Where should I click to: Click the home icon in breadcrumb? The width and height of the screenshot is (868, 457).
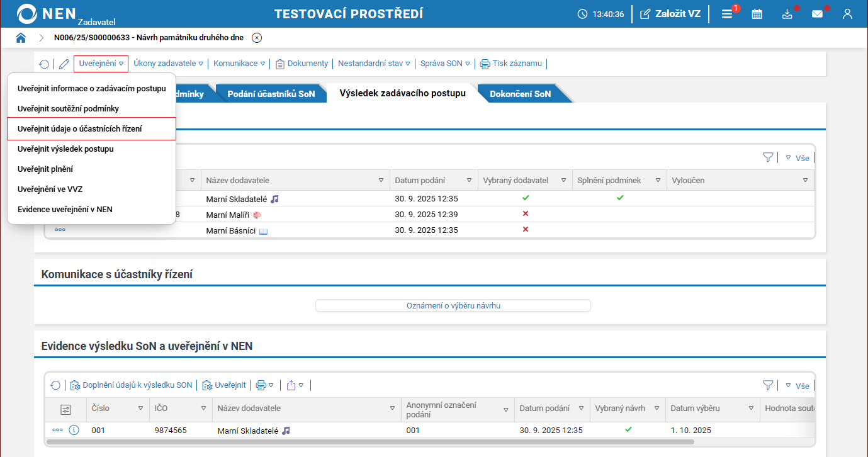(21, 38)
